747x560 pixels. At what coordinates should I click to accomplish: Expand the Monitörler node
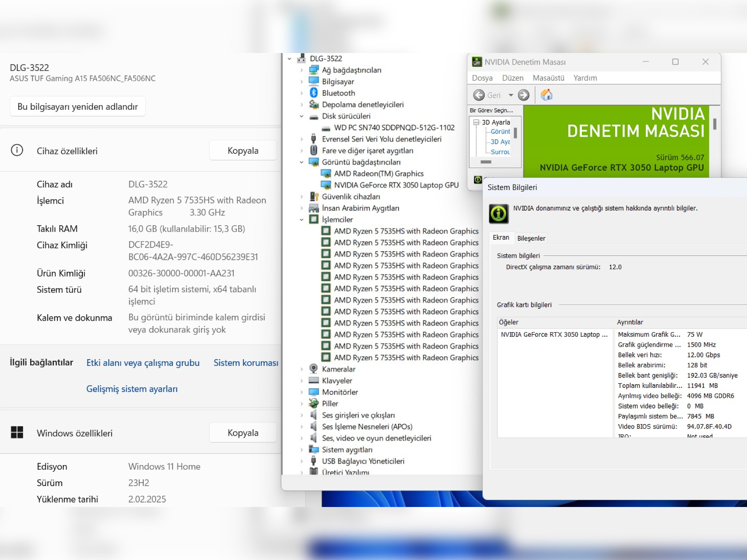pos(302,392)
